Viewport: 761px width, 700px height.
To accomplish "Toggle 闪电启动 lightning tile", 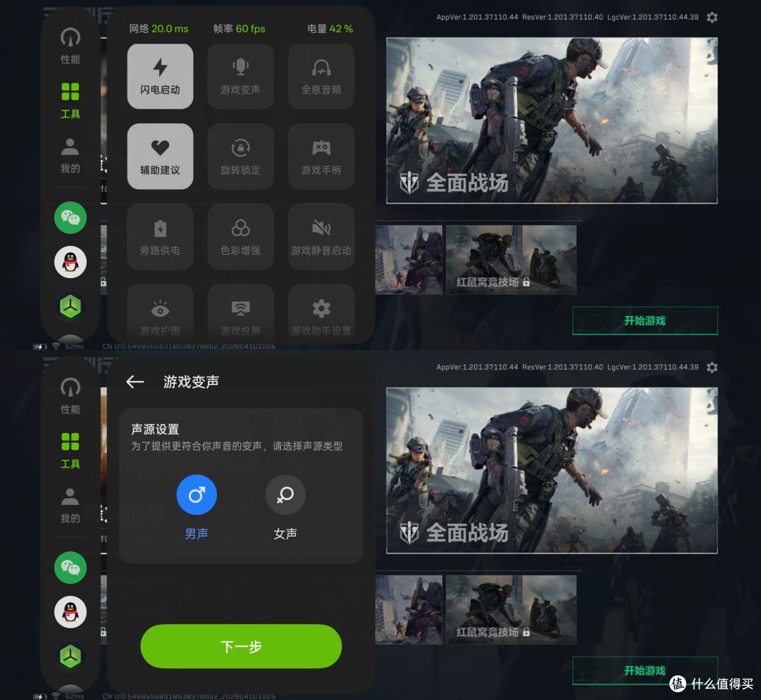I will (x=160, y=76).
